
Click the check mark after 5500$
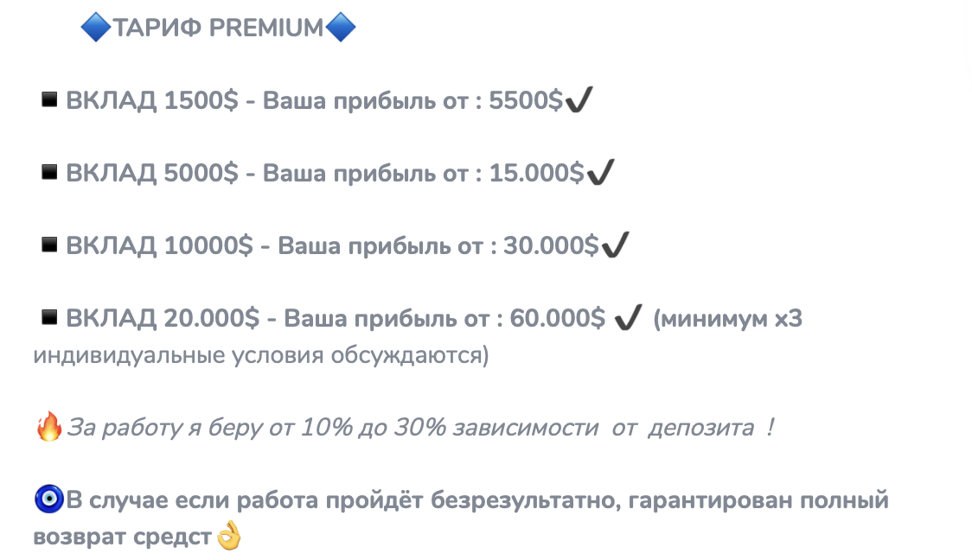click(x=579, y=101)
